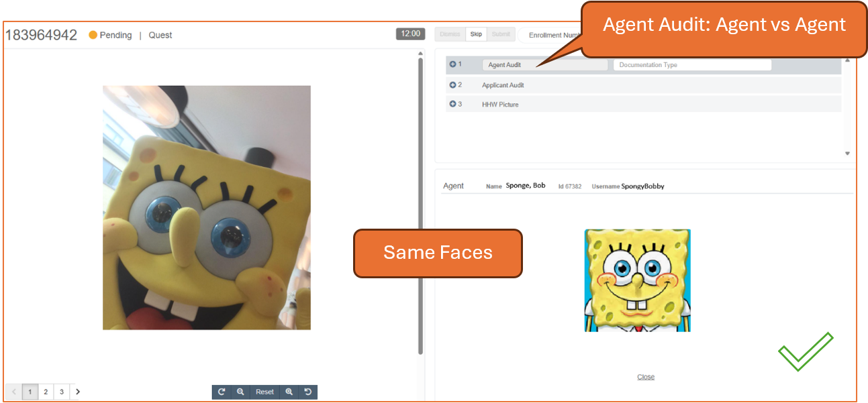Open page 2 of the document
868x403 pixels.
[46, 392]
